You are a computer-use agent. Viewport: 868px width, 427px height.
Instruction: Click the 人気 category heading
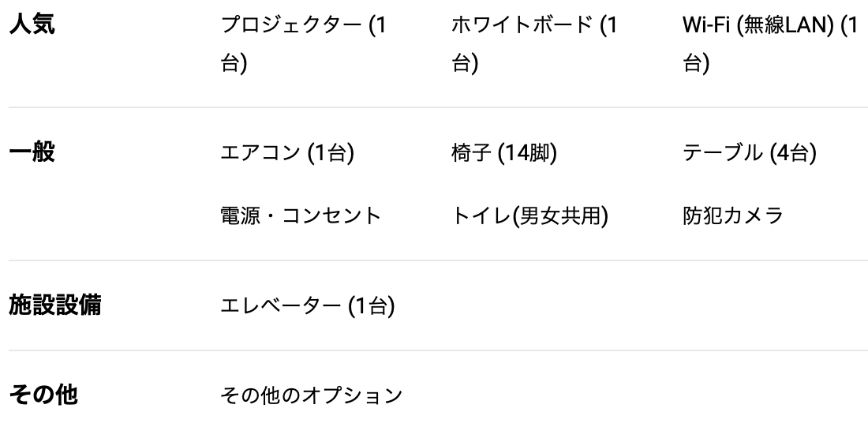click(x=32, y=25)
